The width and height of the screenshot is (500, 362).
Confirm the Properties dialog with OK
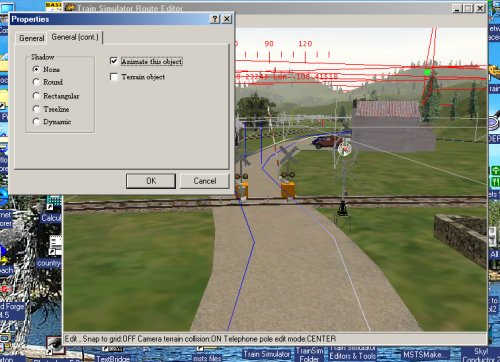[x=151, y=181]
